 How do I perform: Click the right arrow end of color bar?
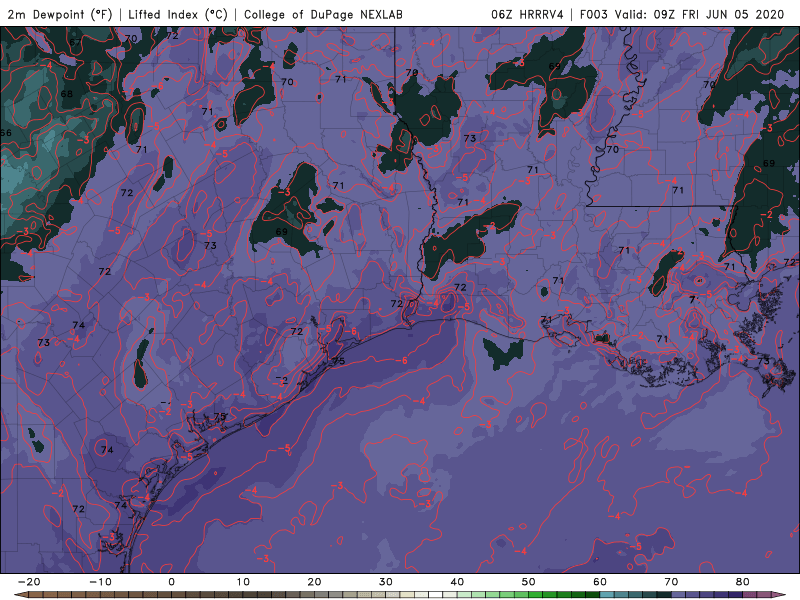(778, 595)
